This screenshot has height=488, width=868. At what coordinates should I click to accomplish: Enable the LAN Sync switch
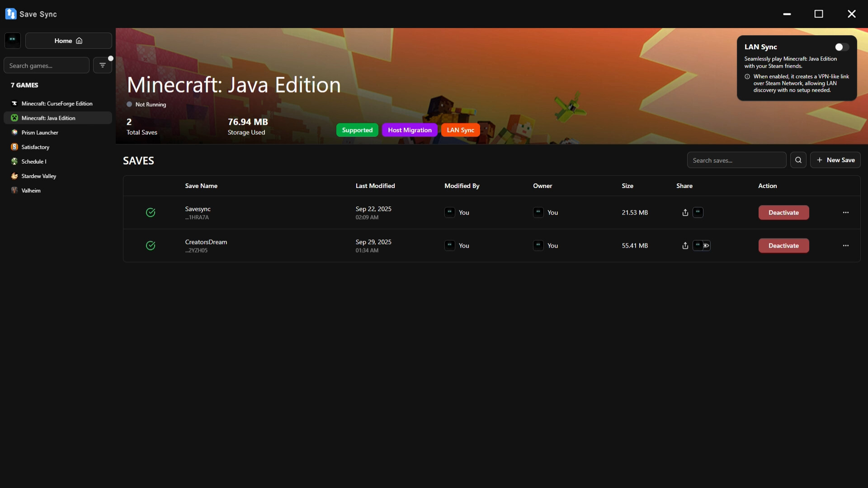[840, 47]
